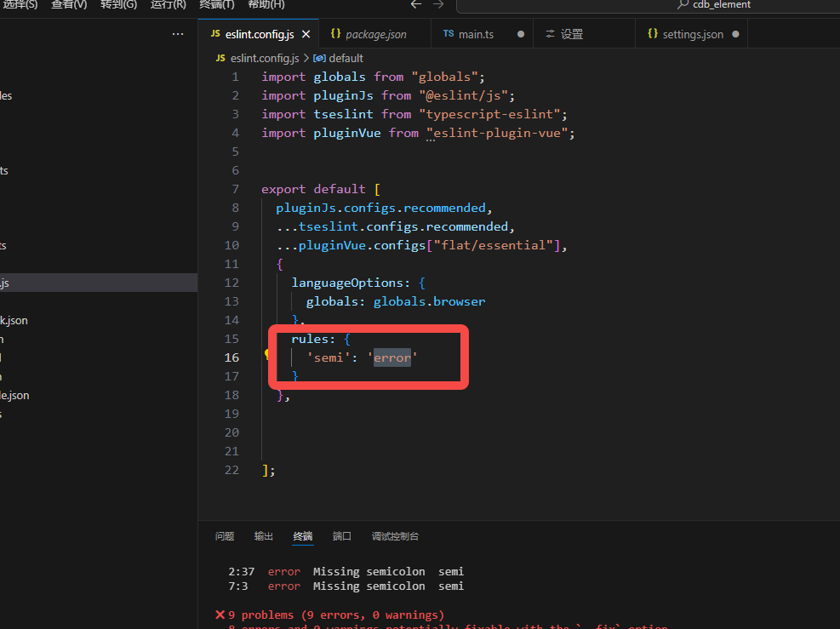Click the unsaved dot on main.ts tab

tap(521, 34)
